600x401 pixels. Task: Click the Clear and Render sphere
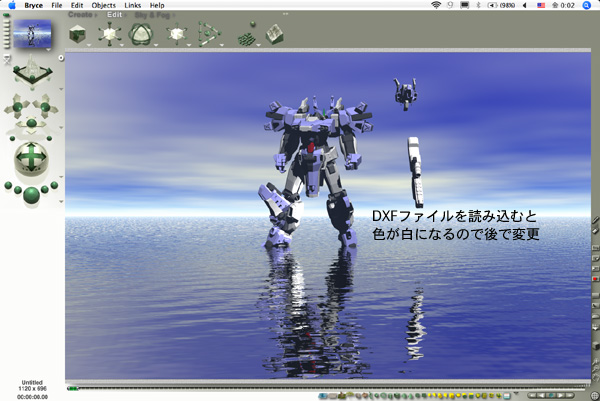tap(54, 185)
